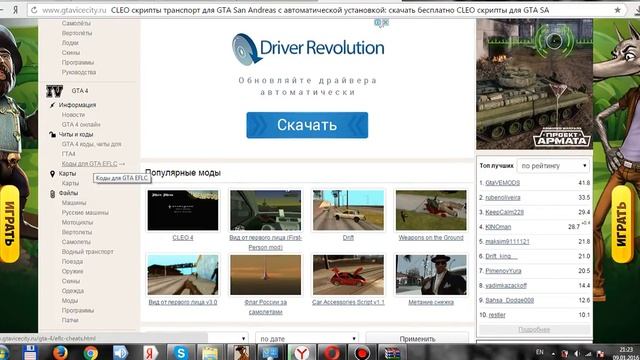Click the Driver Revolution ad logo

(x=308, y=49)
